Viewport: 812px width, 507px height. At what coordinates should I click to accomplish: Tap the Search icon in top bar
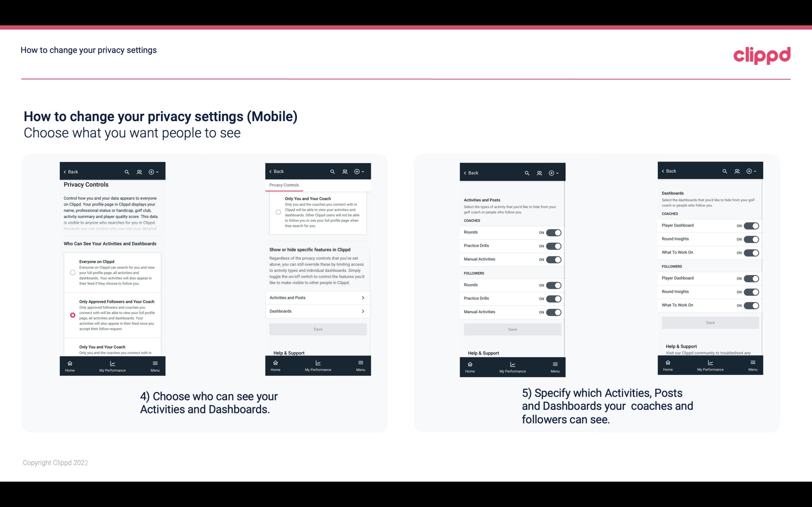point(127,172)
